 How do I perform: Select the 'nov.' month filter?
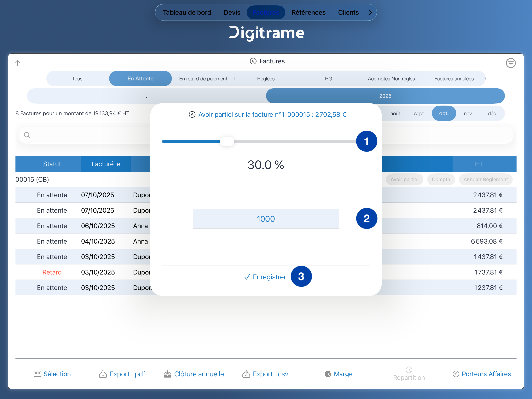click(468, 113)
